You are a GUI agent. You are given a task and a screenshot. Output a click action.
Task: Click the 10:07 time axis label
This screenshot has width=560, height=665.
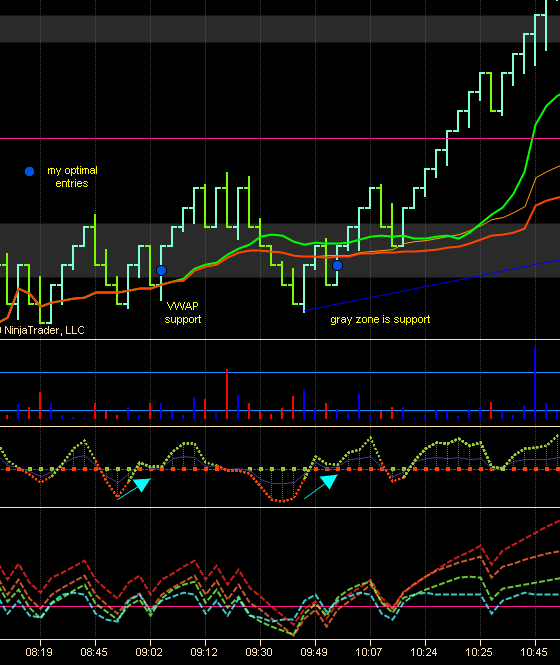coord(369,652)
